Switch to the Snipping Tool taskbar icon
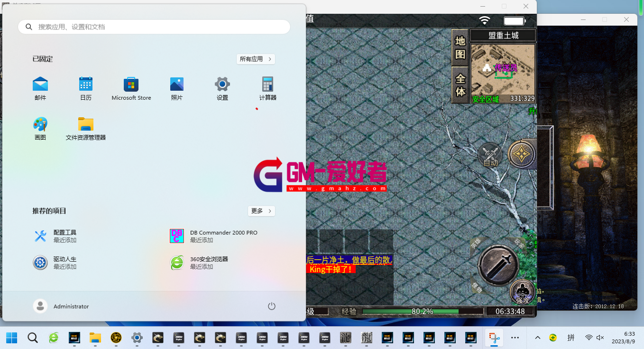Screen dimensions: 644x349 coord(494,338)
